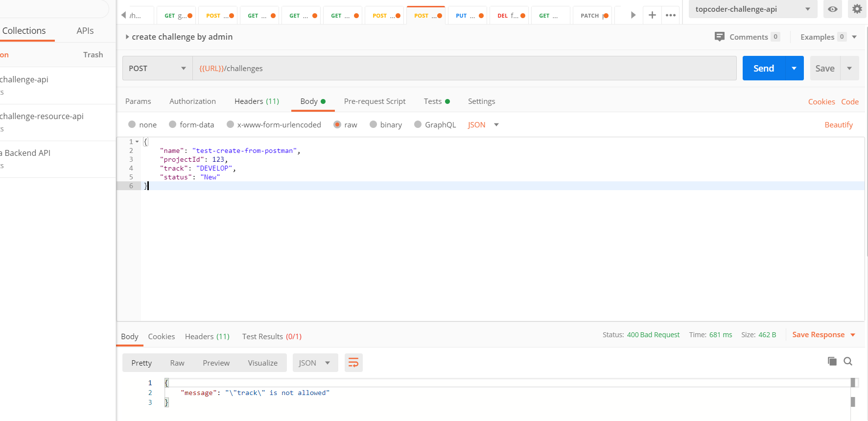Open the request Settings tab

(481, 101)
